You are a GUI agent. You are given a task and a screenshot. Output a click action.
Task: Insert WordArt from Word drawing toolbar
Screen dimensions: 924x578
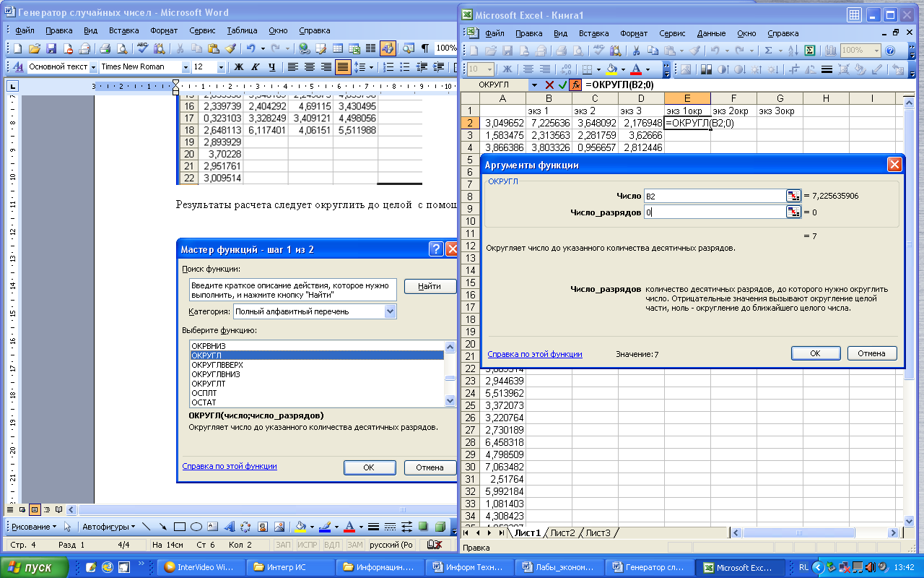coord(230,527)
